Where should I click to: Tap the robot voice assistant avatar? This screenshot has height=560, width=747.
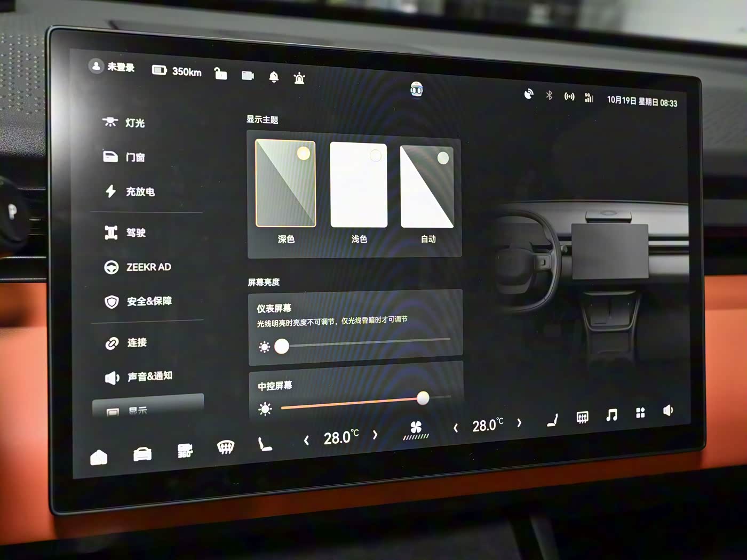click(417, 90)
